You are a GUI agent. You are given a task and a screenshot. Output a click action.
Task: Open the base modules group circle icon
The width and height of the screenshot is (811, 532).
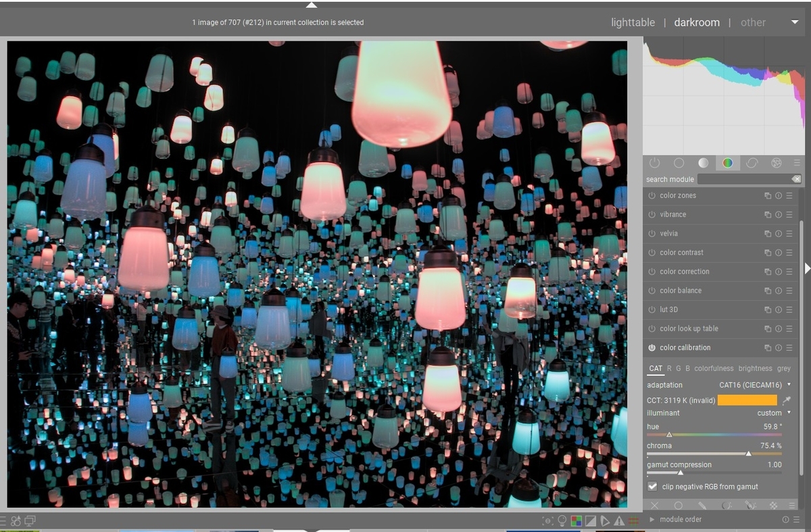coord(679,163)
